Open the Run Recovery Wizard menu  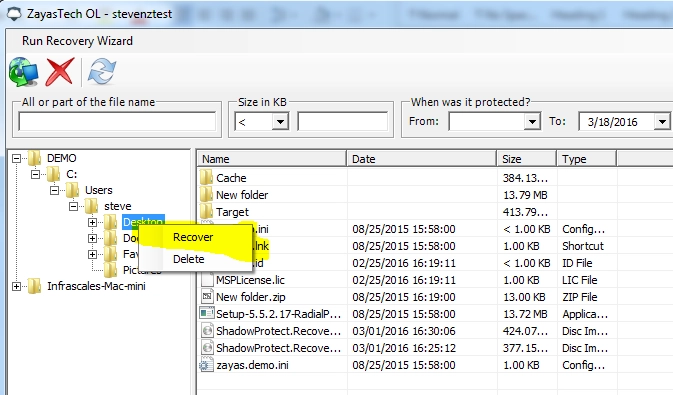tap(77, 41)
